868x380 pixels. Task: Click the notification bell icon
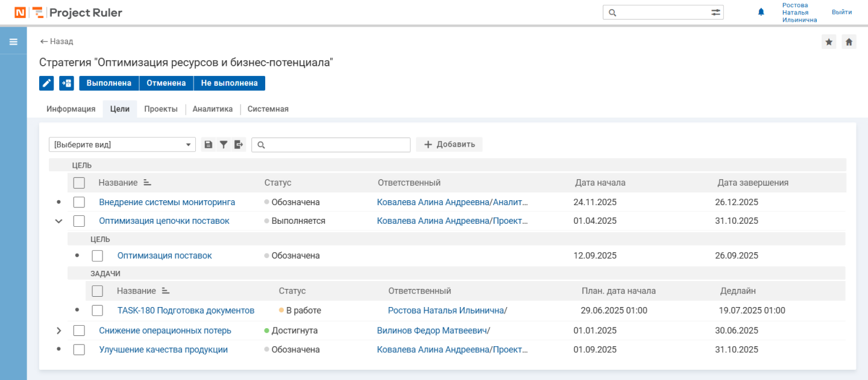click(761, 12)
